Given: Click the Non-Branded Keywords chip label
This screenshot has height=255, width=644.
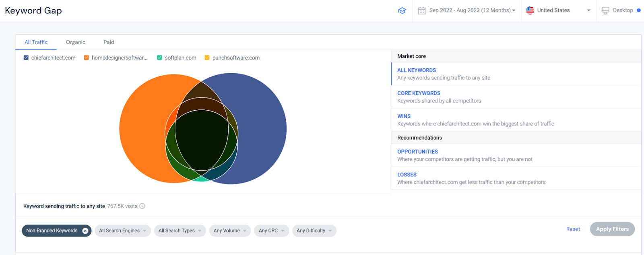Looking at the screenshot, I should tap(52, 231).
